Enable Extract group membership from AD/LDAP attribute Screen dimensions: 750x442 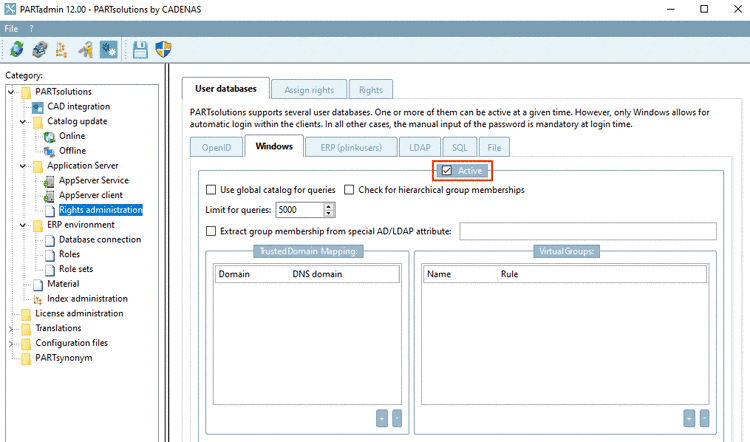(211, 231)
